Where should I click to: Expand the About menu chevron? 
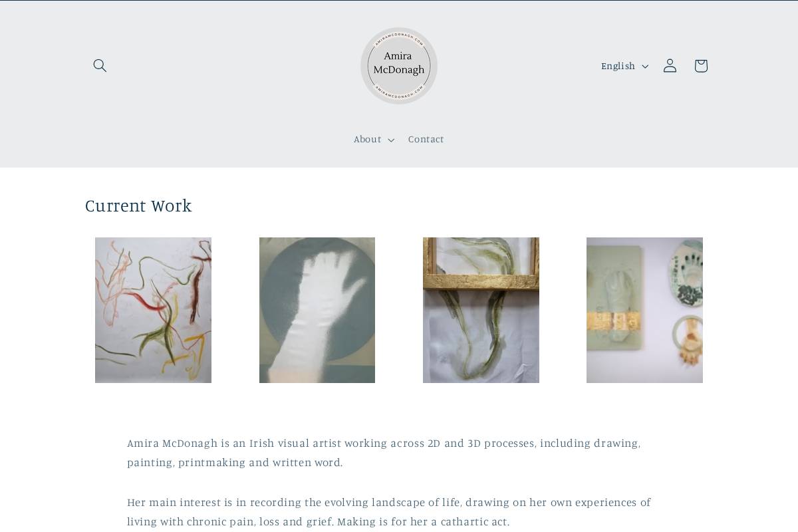391,140
